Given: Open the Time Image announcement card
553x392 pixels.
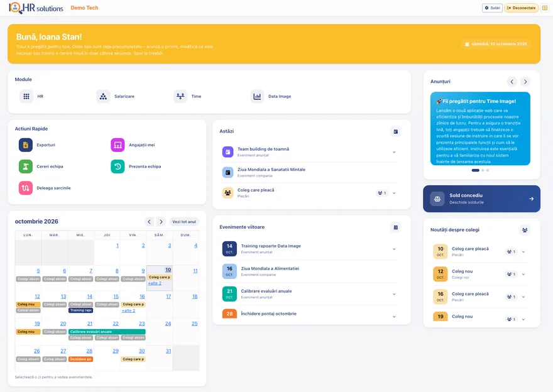Looking at the screenshot, I should 480,129.
